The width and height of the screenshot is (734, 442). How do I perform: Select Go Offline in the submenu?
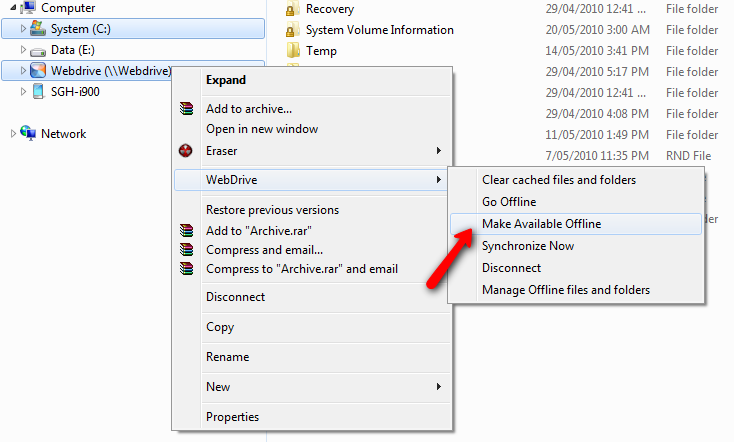click(509, 202)
